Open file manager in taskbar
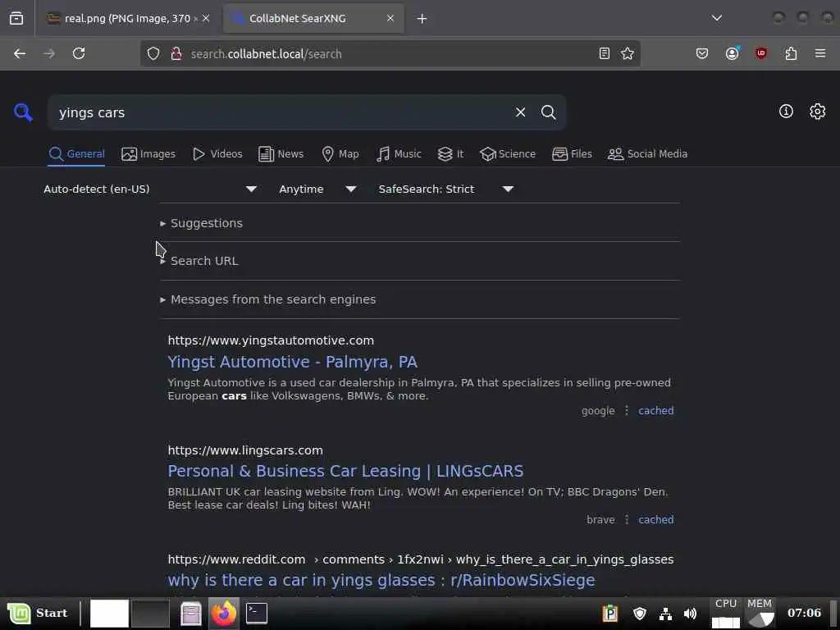Screen dimensions: 840x630 point(190,614)
